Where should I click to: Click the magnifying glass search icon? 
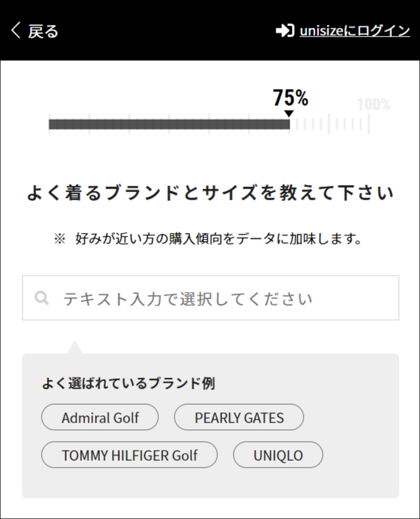click(41, 297)
